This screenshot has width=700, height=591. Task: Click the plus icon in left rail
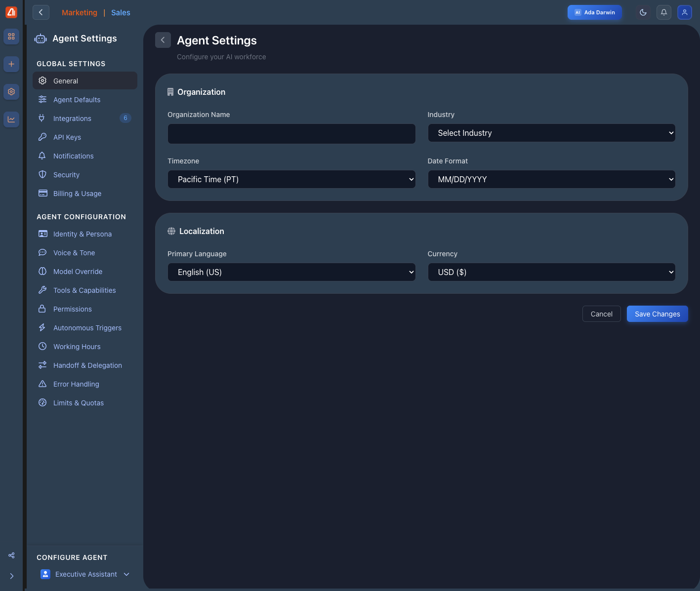coord(11,64)
